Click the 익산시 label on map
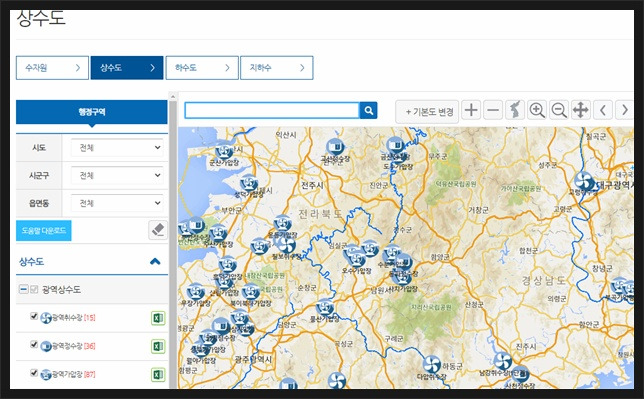Screen dimensions: 644x399 [x=286, y=134]
